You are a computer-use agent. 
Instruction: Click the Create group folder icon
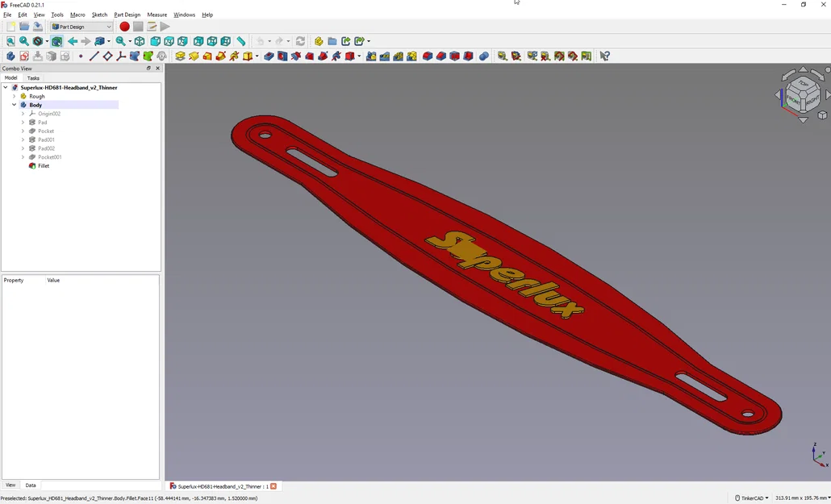pos(332,41)
